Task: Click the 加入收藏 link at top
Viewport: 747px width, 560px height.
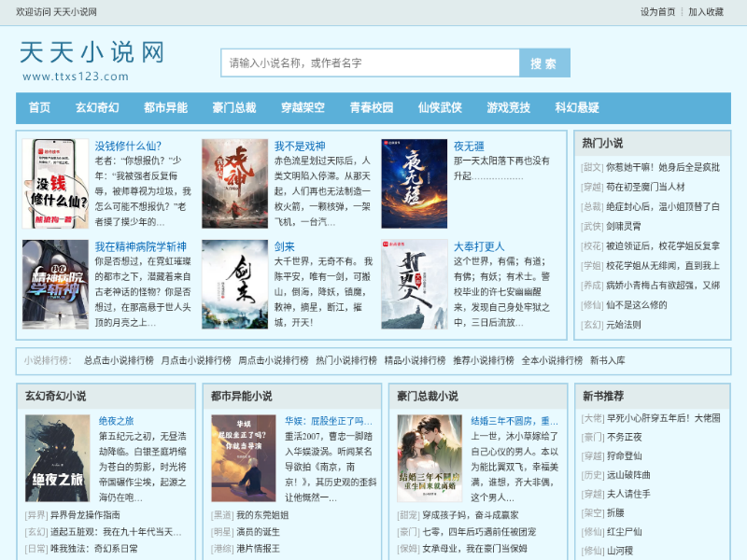Action: [706, 12]
